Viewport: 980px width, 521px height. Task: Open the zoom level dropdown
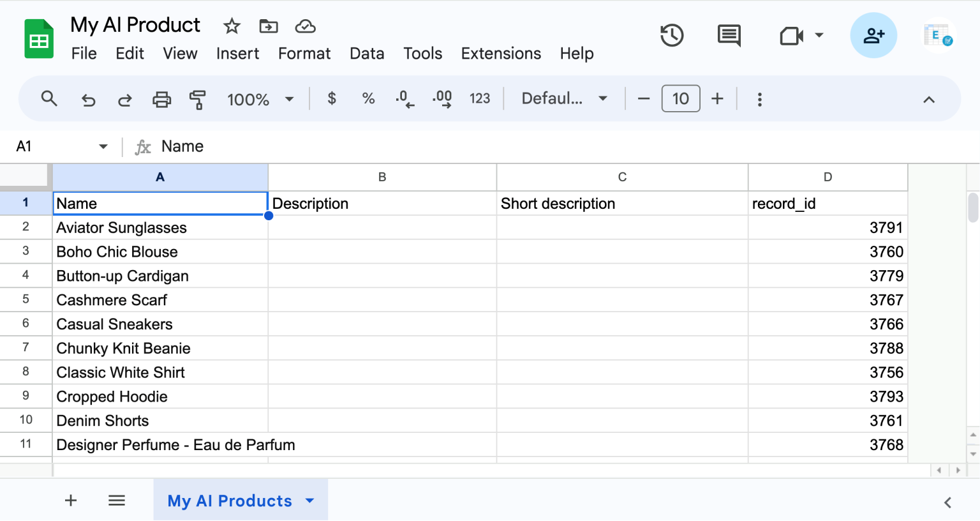pyautogui.click(x=260, y=99)
